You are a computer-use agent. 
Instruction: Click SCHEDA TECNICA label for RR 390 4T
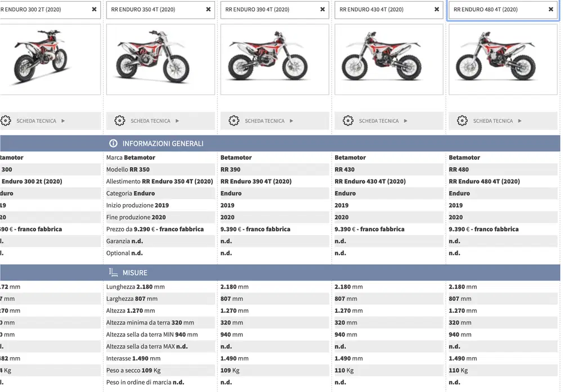click(265, 121)
